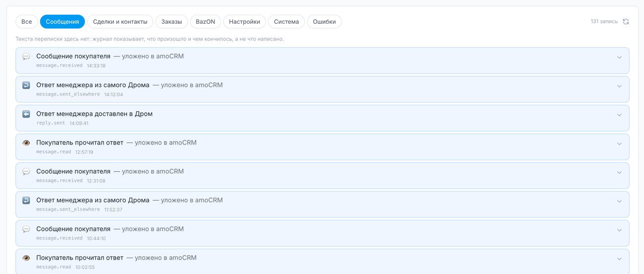This screenshot has height=274, width=644.
Task: Expand the 14:12:04 sent_elsewhere row chevron
Action: pyautogui.click(x=619, y=86)
